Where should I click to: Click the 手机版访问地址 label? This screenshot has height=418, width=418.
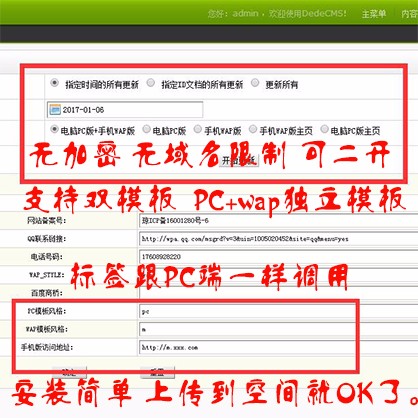[47, 348]
